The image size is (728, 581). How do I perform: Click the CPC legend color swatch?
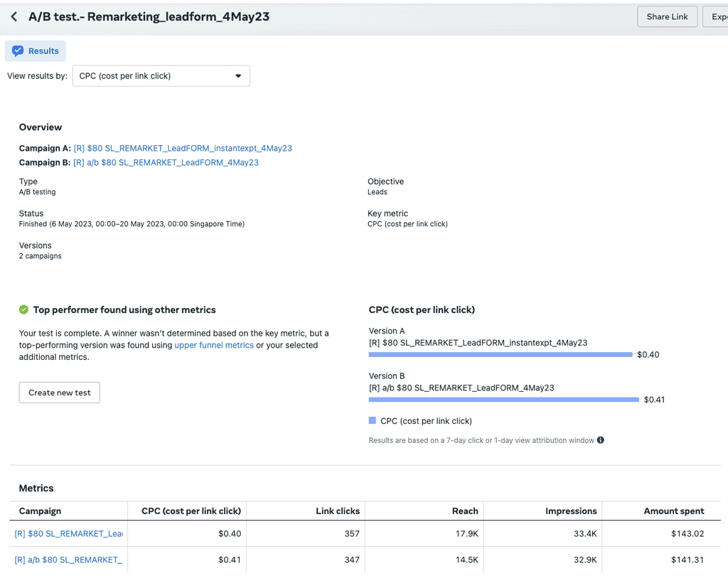coord(373,421)
